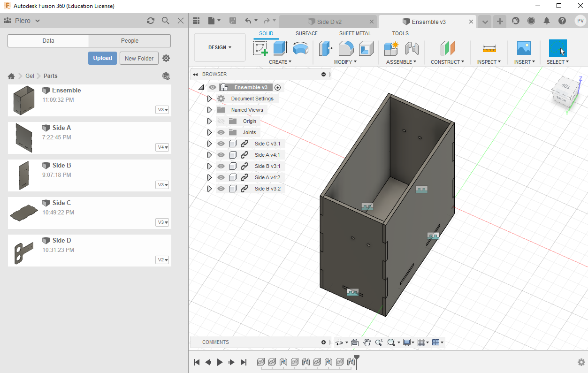The width and height of the screenshot is (588, 373).
Task: Undo the last action
Action: [x=248, y=21]
